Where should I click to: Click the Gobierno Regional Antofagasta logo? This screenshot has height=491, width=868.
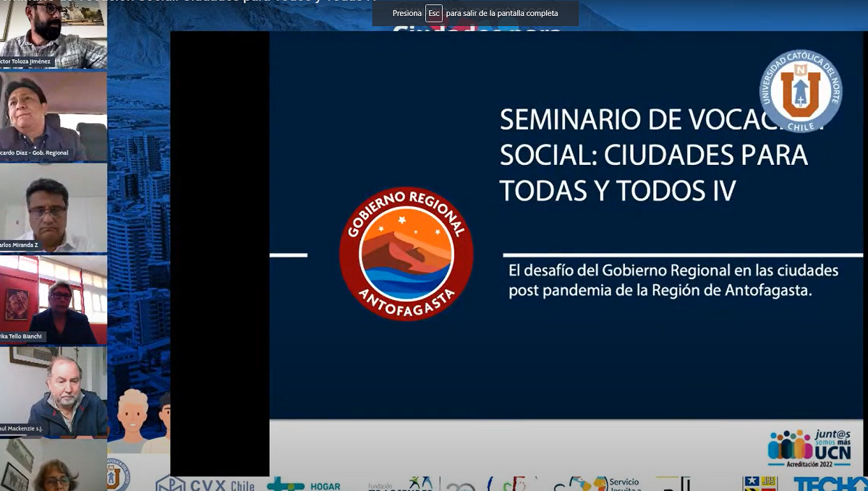coord(407,255)
